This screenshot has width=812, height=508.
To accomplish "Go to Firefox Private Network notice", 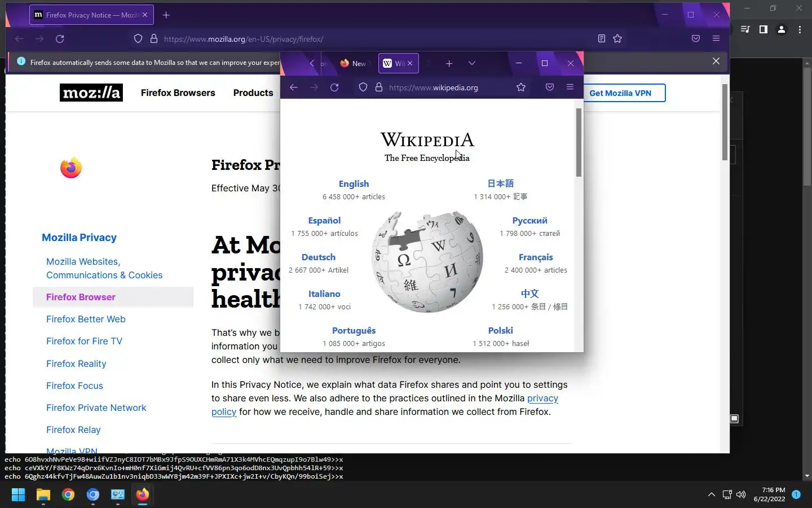I will (96, 408).
